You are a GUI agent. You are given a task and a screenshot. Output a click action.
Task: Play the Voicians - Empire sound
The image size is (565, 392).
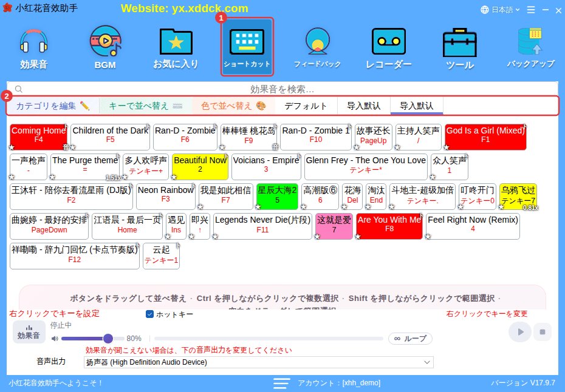pyautogui.click(x=266, y=167)
